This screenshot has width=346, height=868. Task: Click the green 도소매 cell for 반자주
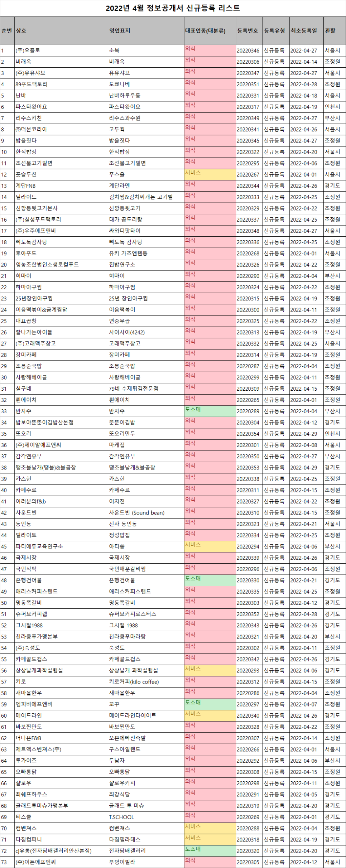210,411
